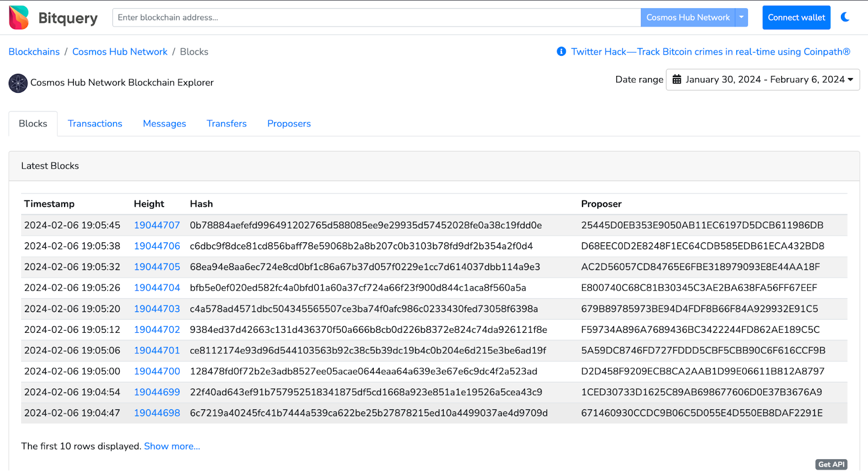This screenshot has height=471, width=868.
Task: Open the Blockchains breadcrumb link
Action: click(34, 51)
